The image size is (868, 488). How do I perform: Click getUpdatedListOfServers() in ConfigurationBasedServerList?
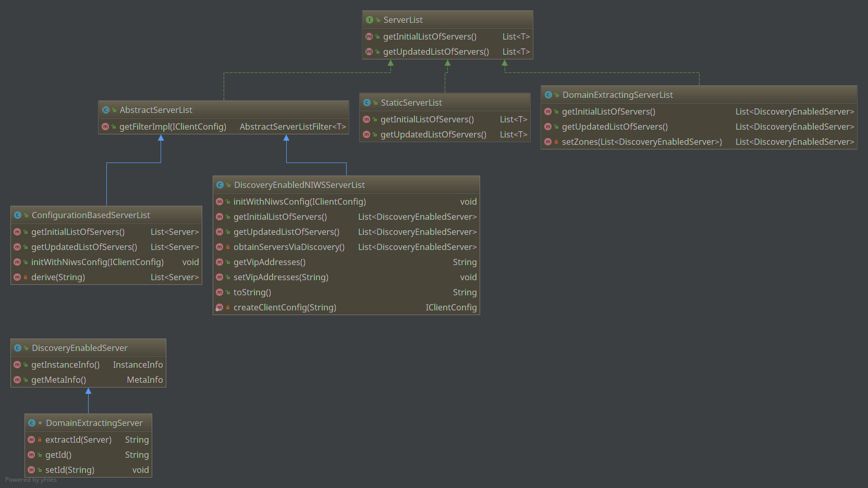(84, 247)
